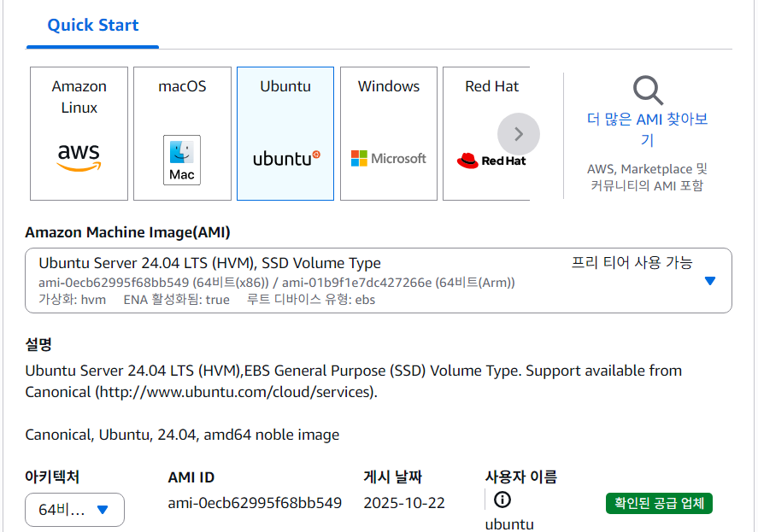Click the '아키텍처' label
This screenshot has height=532, width=758.
[52, 476]
